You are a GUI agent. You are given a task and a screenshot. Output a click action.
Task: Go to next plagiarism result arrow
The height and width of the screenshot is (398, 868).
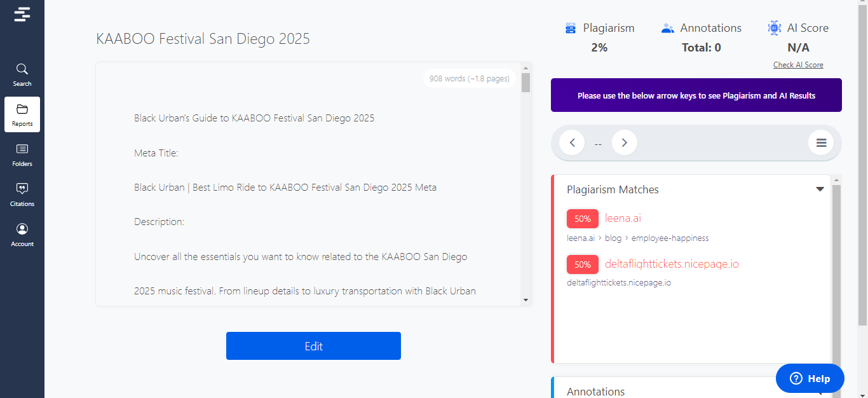coord(624,143)
